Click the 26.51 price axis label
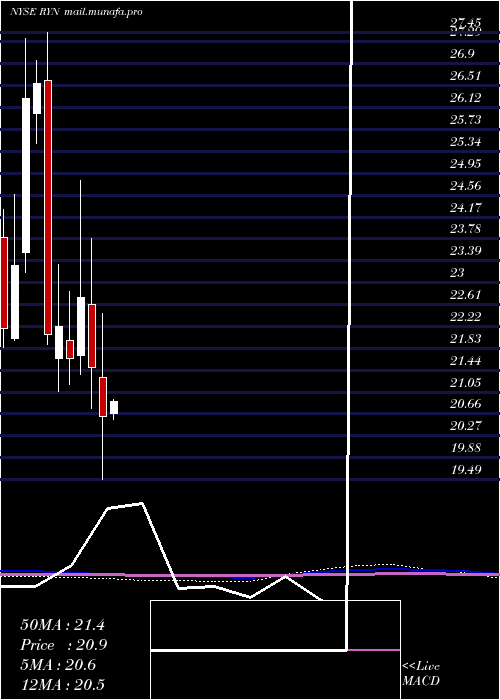The height and width of the screenshot is (700, 500). [x=465, y=76]
